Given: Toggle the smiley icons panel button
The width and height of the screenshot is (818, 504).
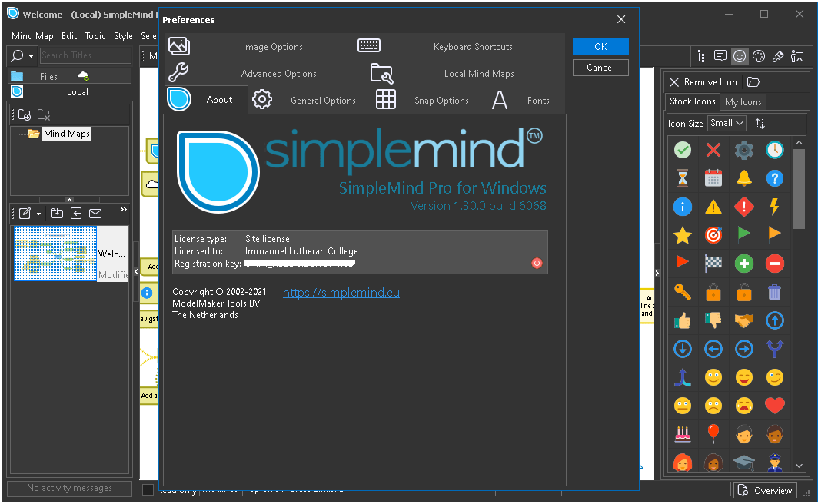Looking at the screenshot, I should [740, 56].
